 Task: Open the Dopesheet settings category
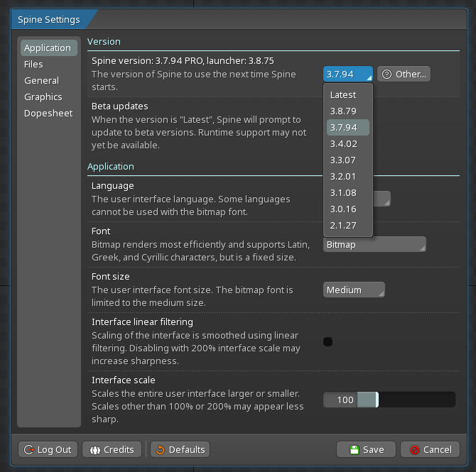[49, 114]
